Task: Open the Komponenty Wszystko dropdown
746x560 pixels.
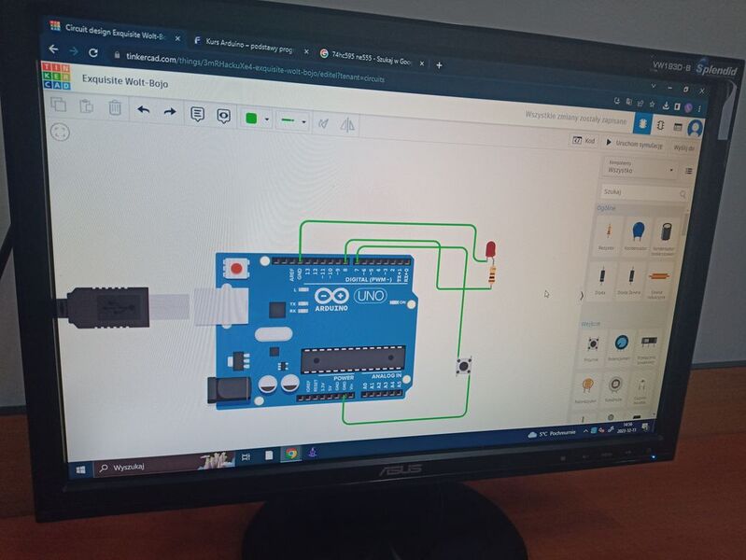Action: click(640, 167)
